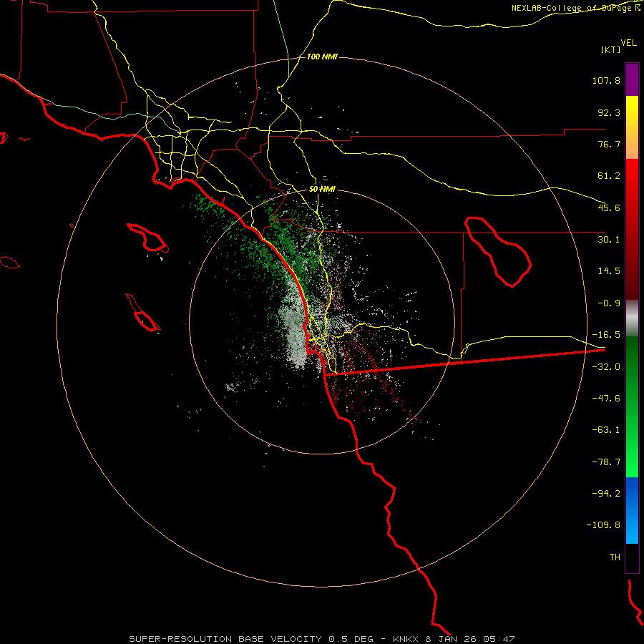Click the KNKX station identifier in caption

pyautogui.click(x=406, y=639)
